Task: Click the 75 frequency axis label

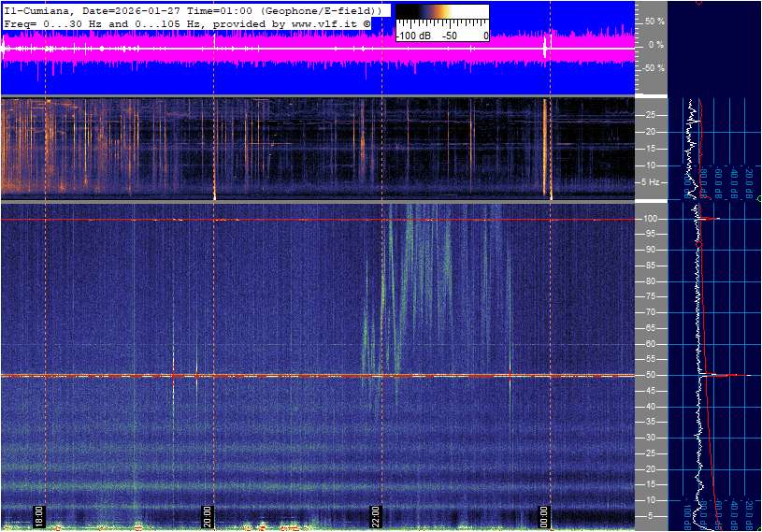Action: [x=652, y=296]
